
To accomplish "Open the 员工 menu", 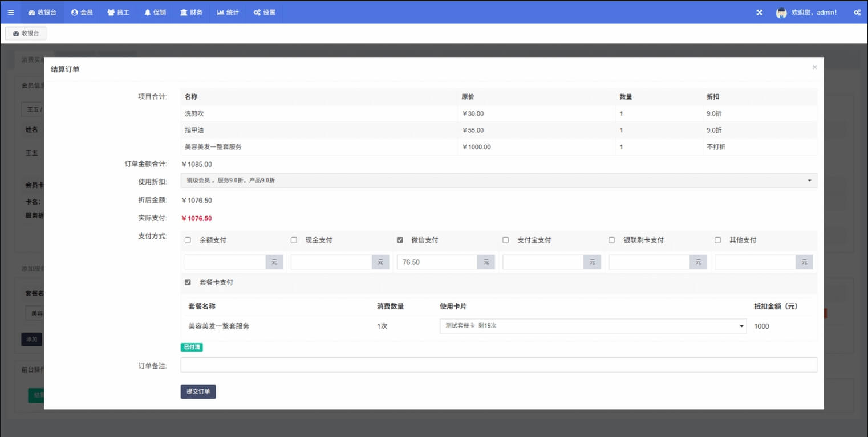I will click(x=119, y=12).
